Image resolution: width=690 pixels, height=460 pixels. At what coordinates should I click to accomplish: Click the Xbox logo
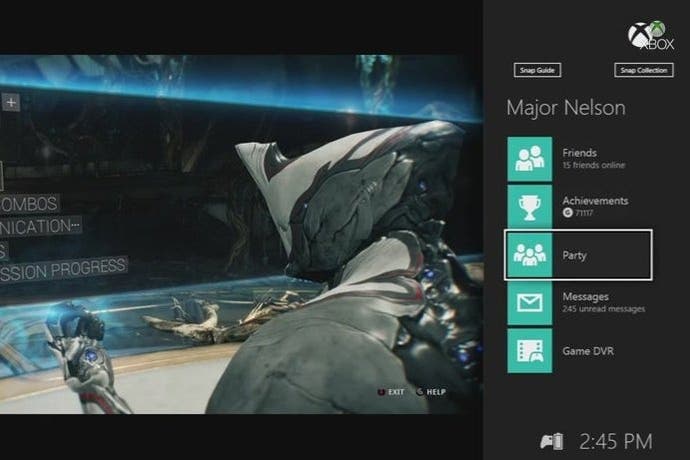click(650, 35)
